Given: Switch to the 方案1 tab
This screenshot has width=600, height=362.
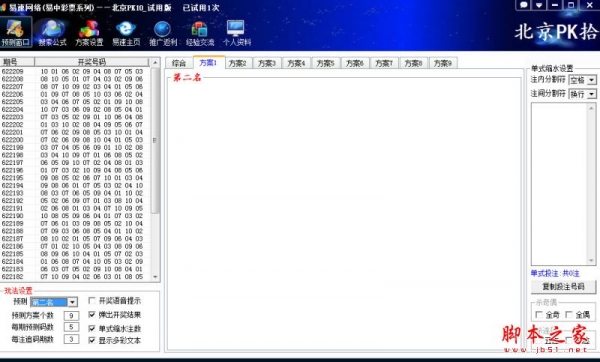Looking at the screenshot, I should point(209,62).
